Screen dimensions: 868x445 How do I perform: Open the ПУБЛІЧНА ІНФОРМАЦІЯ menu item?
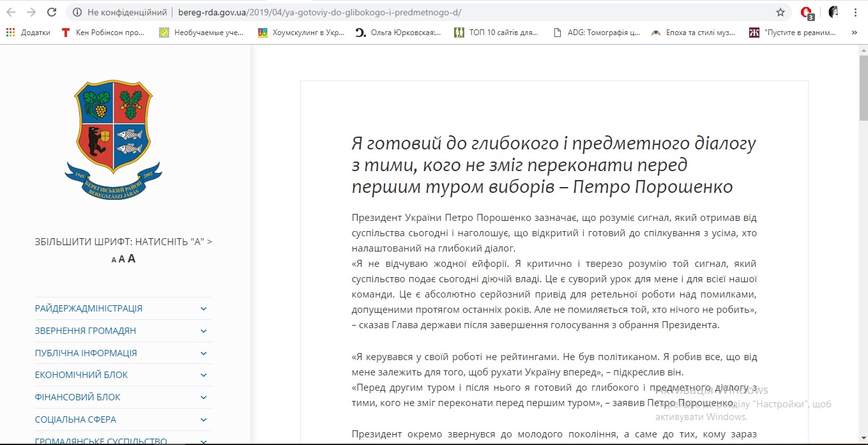tap(86, 353)
